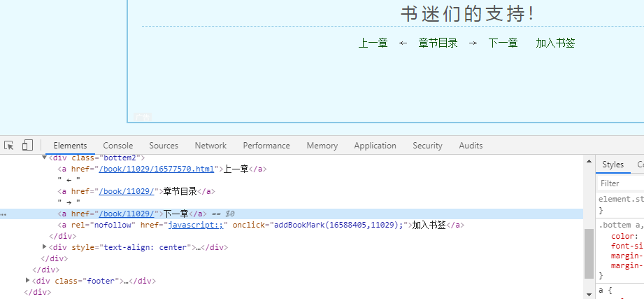
Task: Select the " ← " text node row
Action: pyautogui.click(x=69, y=180)
